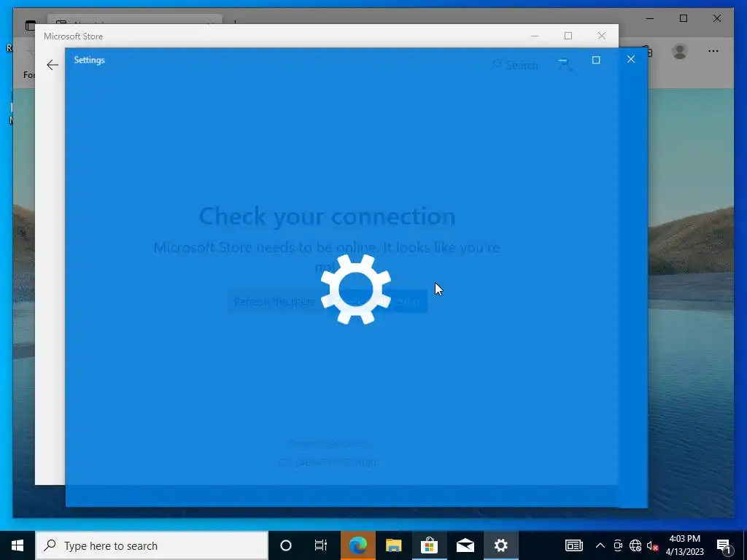Image resolution: width=747 pixels, height=560 pixels.
Task: Open clock showing 4:03 PM
Action: (684, 545)
